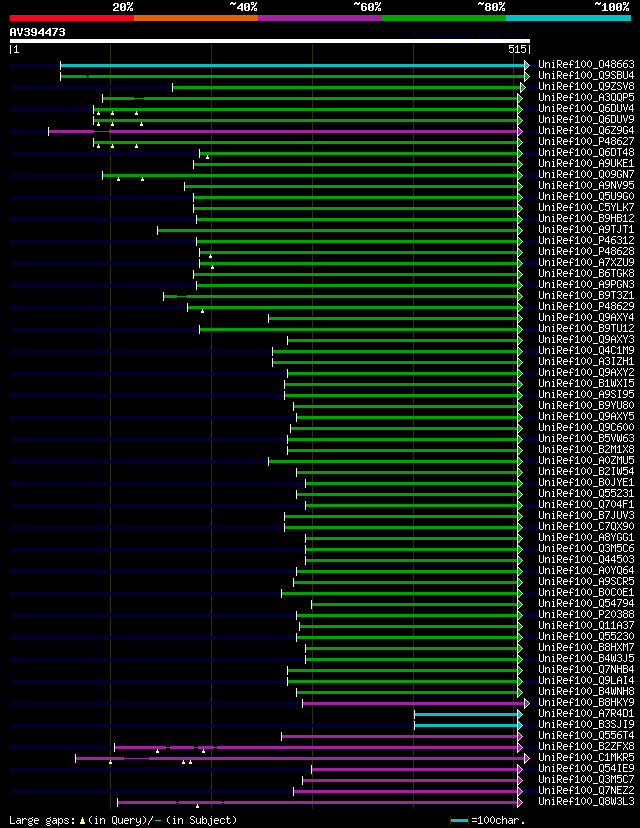Click the UniRef100_B9HB12 label
The width and height of the screenshot is (640, 828).
point(586,218)
